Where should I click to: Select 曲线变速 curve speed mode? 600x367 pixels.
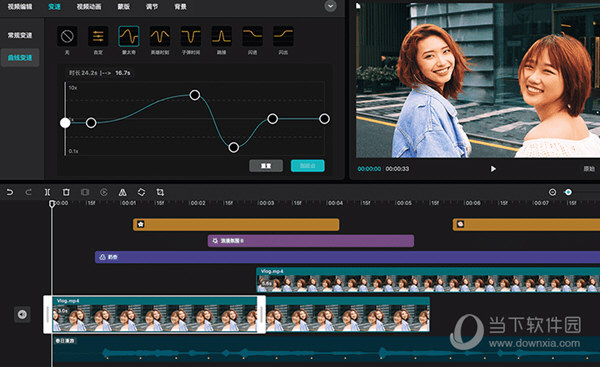tap(20, 58)
